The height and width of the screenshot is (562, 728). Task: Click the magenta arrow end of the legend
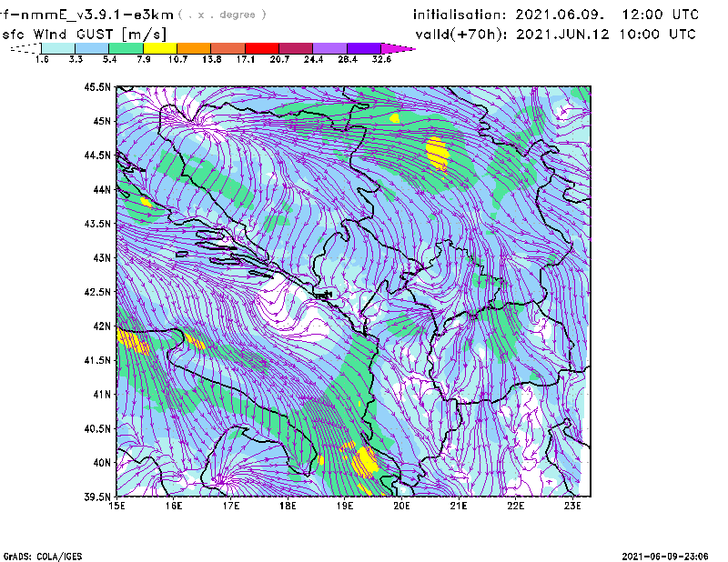(398, 48)
